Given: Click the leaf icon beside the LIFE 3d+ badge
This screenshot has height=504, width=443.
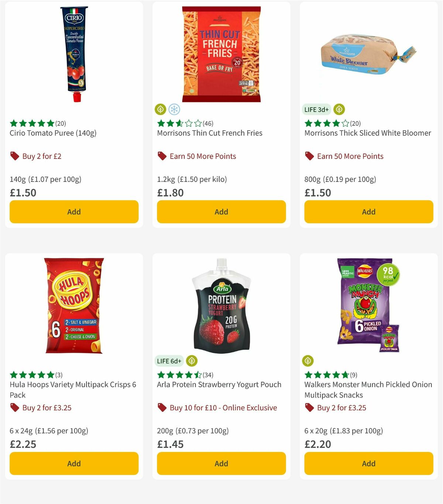Looking at the screenshot, I should [x=339, y=109].
